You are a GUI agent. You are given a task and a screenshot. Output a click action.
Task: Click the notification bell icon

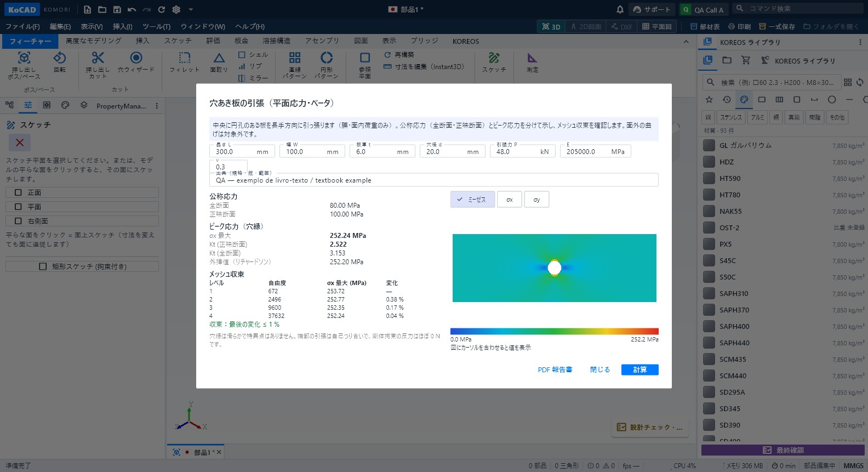pyautogui.click(x=620, y=9)
